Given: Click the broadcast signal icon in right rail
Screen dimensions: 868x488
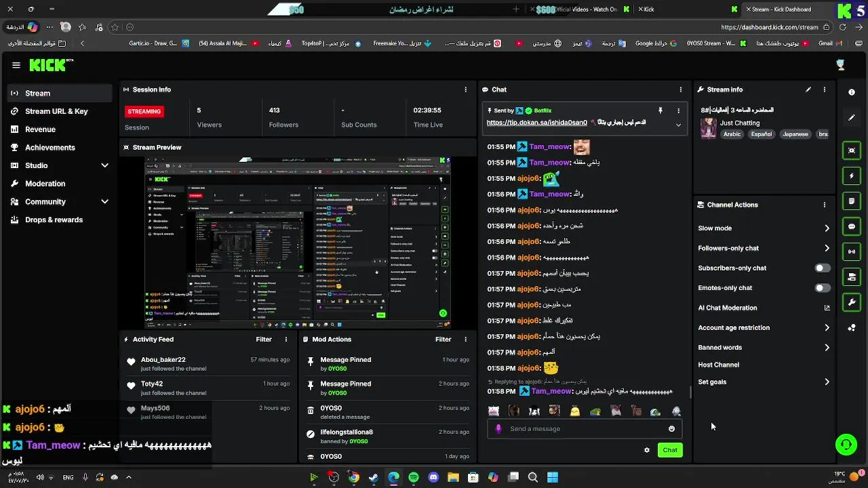Looking at the screenshot, I should pos(852,251).
